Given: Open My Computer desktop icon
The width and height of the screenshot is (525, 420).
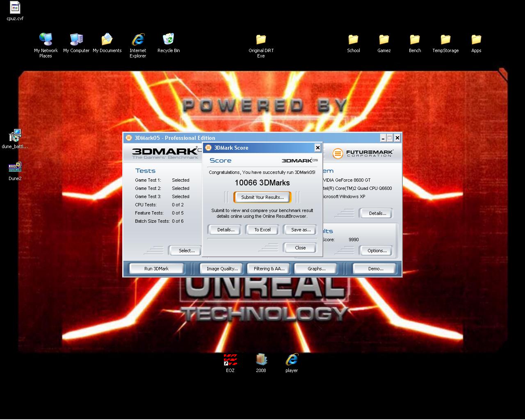Looking at the screenshot, I should click(76, 39).
